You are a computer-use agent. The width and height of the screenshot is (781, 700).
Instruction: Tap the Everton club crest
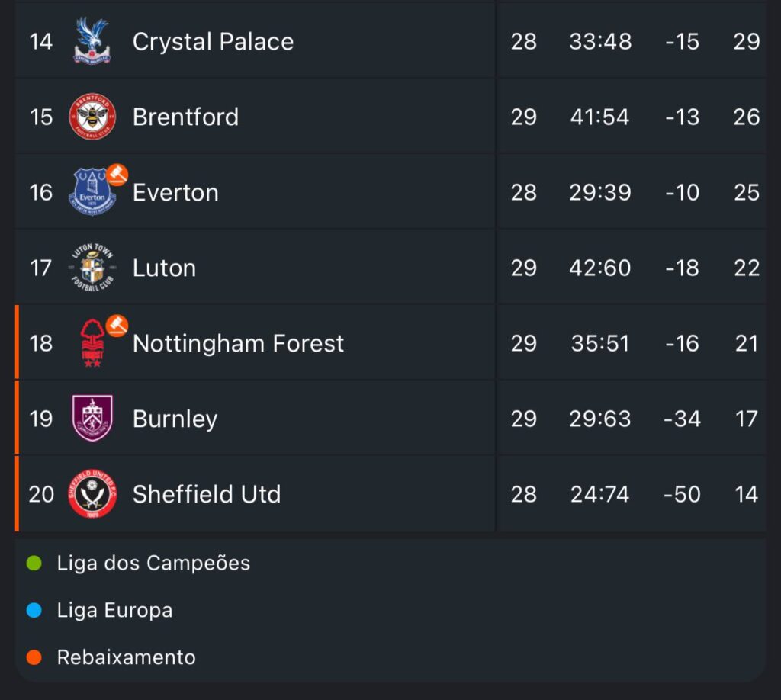click(x=92, y=193)
